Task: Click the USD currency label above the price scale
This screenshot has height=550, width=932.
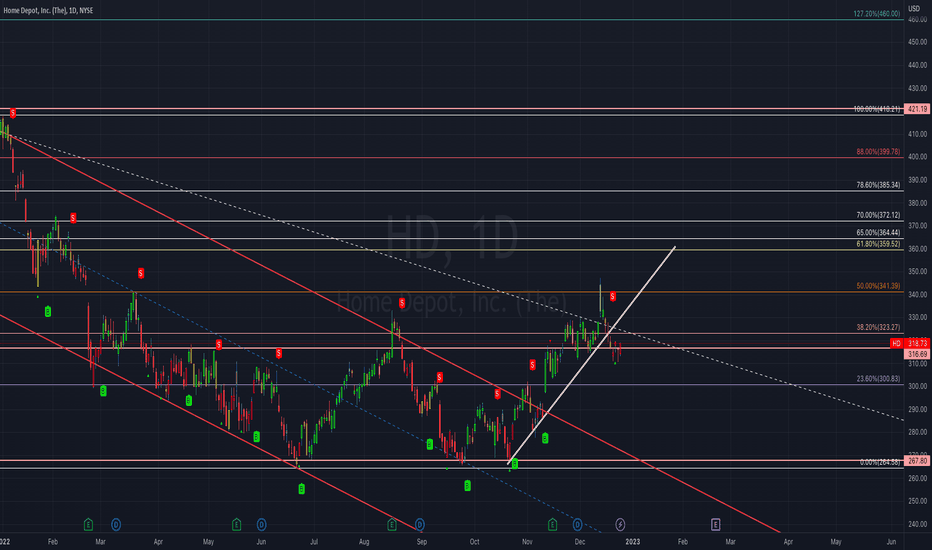Action: click(914, 8)
